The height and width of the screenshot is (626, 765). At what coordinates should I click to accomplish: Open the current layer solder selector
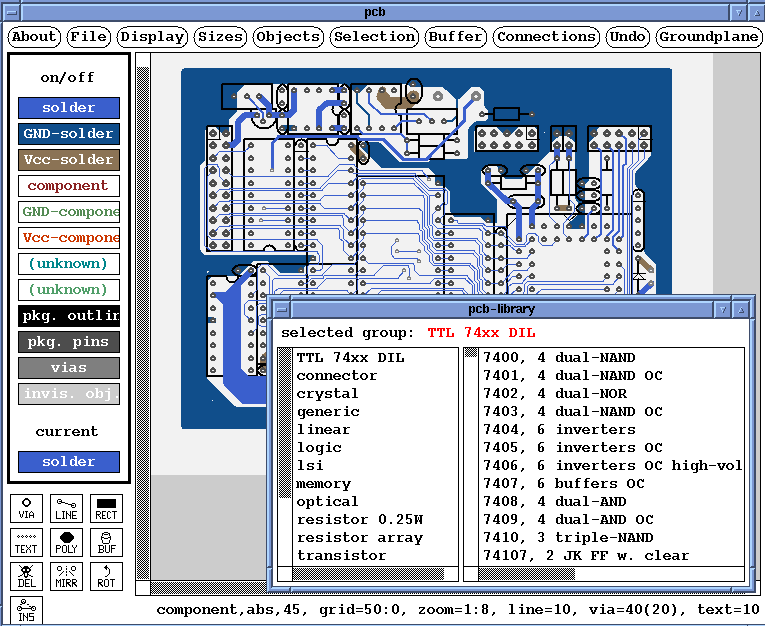69,462
